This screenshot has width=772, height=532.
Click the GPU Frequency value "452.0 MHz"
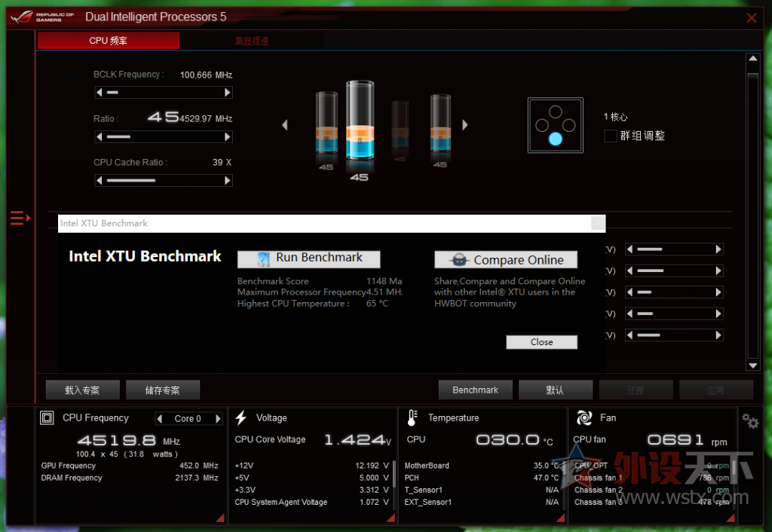[198, 466]
